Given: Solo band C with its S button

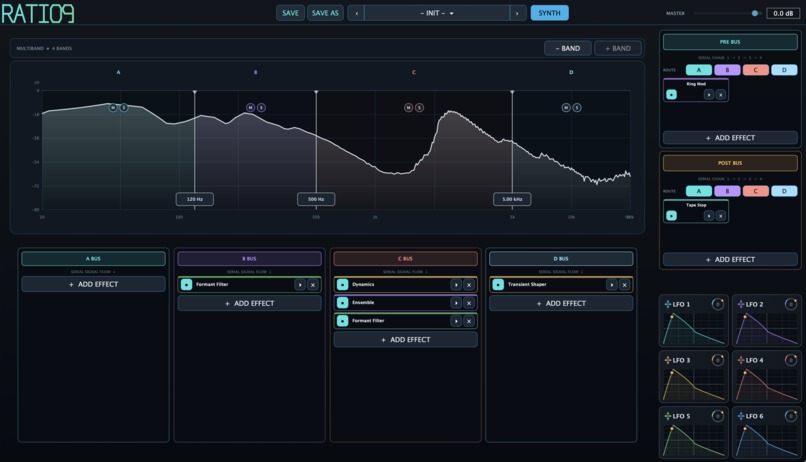Looking at the screenshot, I should (419, 107).
